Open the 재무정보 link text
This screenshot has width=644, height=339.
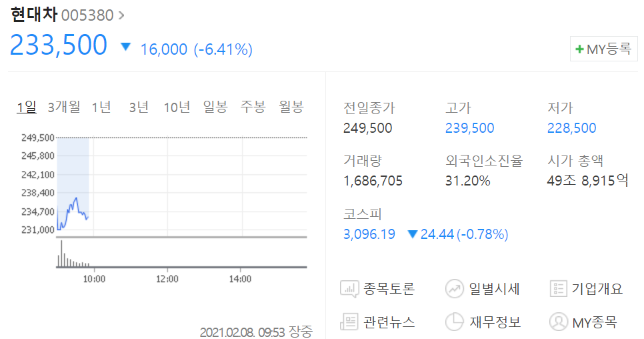[495, 322]
